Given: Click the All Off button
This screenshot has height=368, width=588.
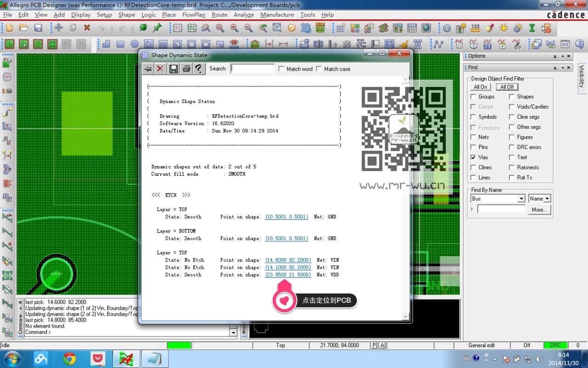Looking at the screenshot, I should [x=507, y=87].
